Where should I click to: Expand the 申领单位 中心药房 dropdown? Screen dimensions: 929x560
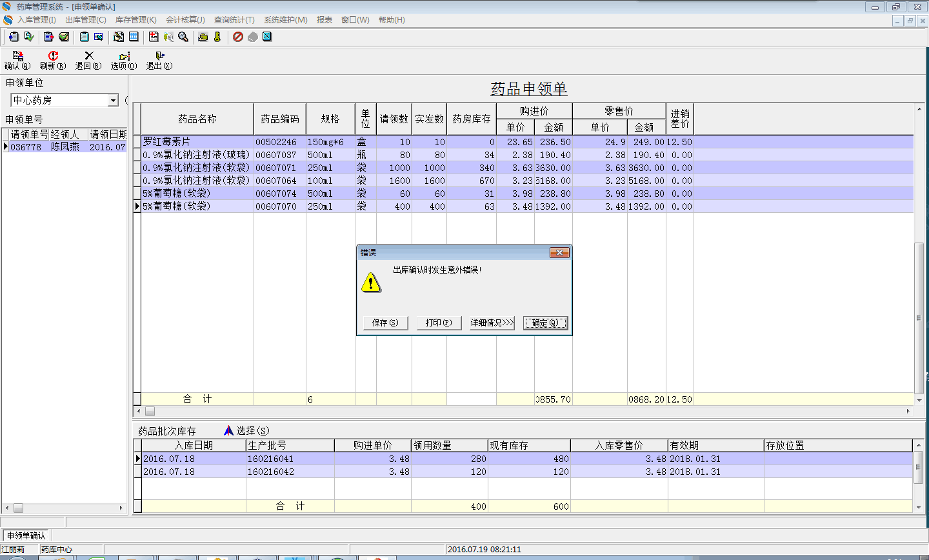pyautogui.click(x=113, y=100)
